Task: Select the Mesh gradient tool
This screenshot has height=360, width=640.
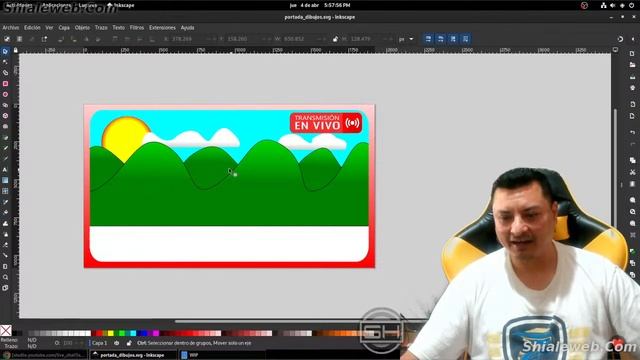Action: 5,191
